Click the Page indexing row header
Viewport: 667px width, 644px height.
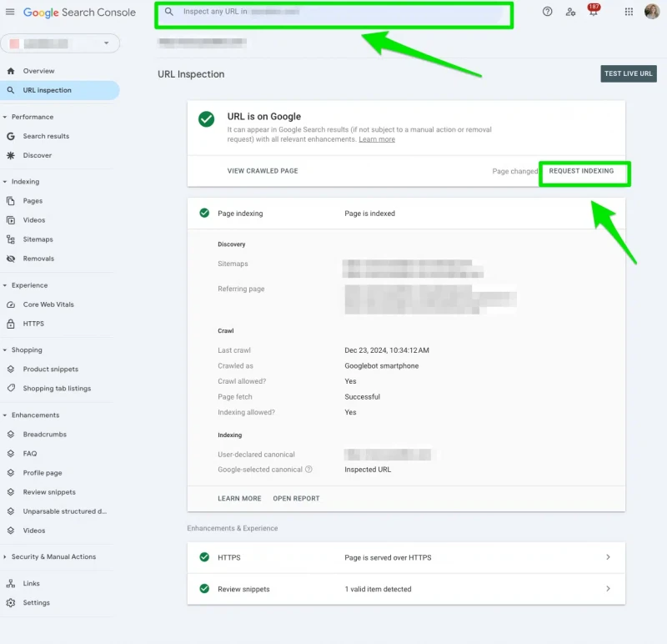click(x=406, y=214)
